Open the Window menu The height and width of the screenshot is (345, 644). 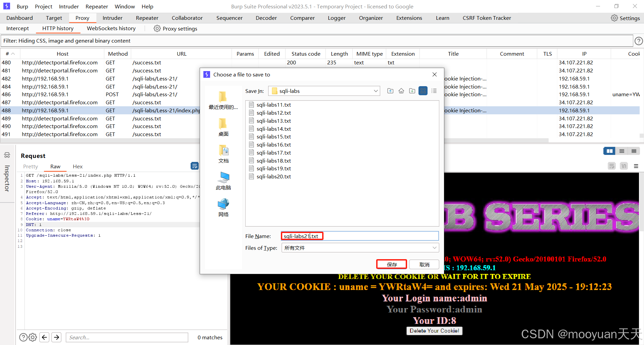[x=125, y=6]
